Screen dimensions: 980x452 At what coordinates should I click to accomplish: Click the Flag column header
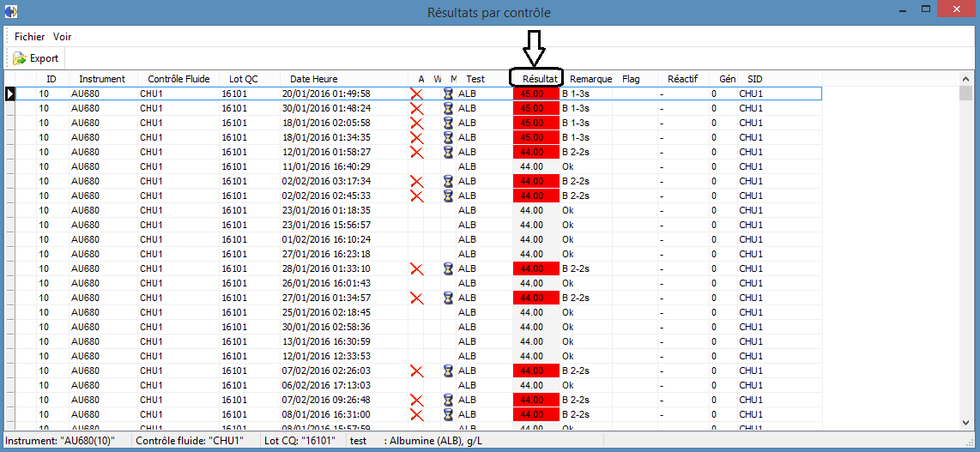631,79
